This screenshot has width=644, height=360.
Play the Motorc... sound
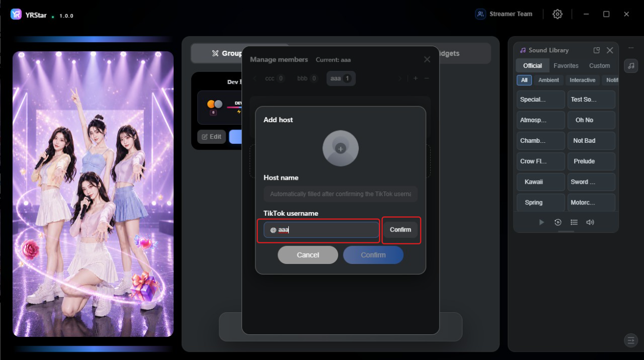[x=591, y=202]
